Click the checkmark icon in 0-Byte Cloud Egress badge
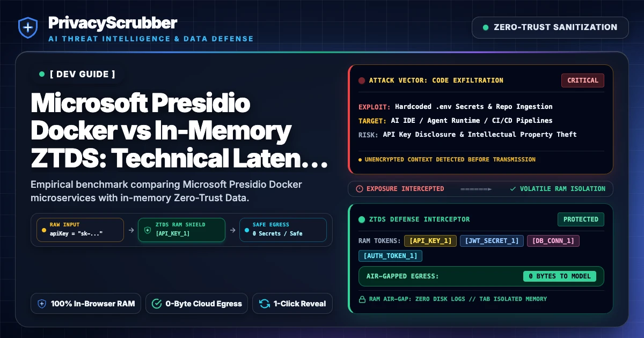Viewport: 644px width, 338px height. (157, 304)
